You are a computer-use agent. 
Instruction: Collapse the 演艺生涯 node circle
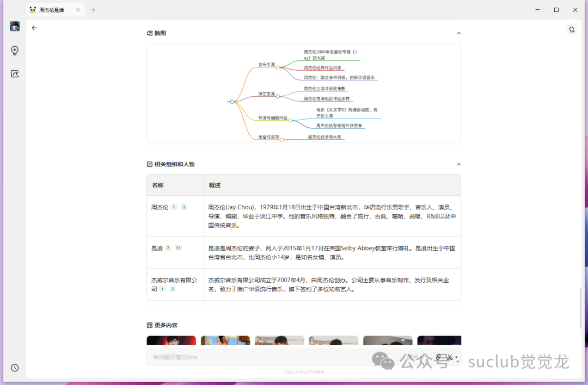click(278, 96)
